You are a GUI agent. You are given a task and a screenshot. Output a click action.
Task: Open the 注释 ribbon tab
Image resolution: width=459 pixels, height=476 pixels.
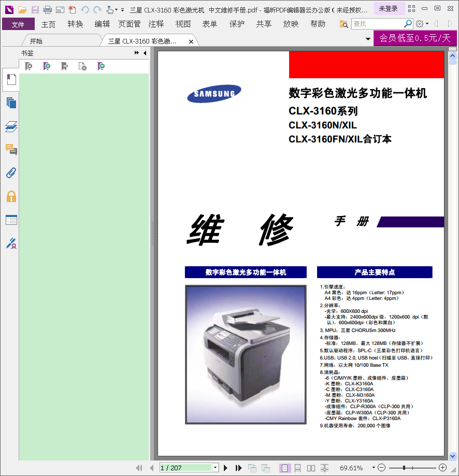click(x=156, y=24)
